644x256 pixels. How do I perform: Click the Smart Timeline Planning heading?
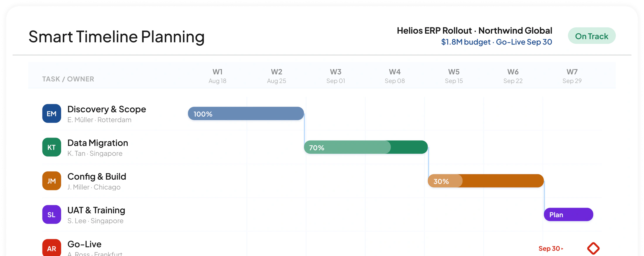tap(117, 37)
